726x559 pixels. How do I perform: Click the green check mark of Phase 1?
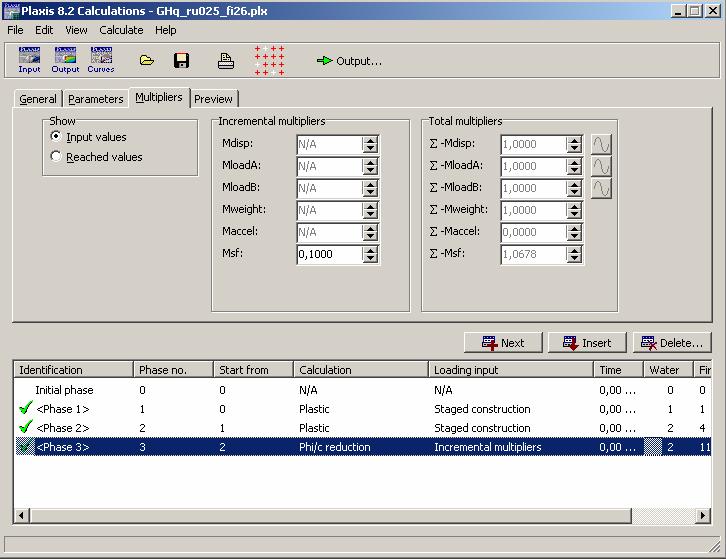click(26, 408)
